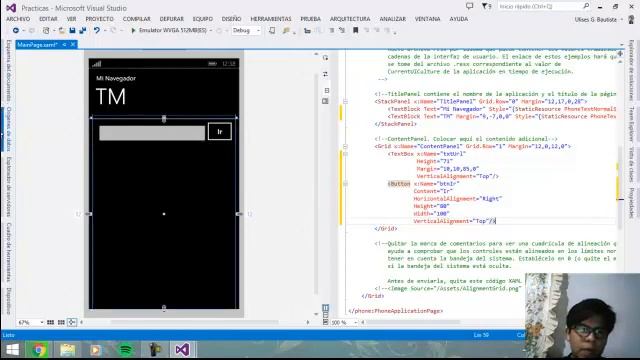
Task: Collapse the split pane icon
Action: point(325,322)
